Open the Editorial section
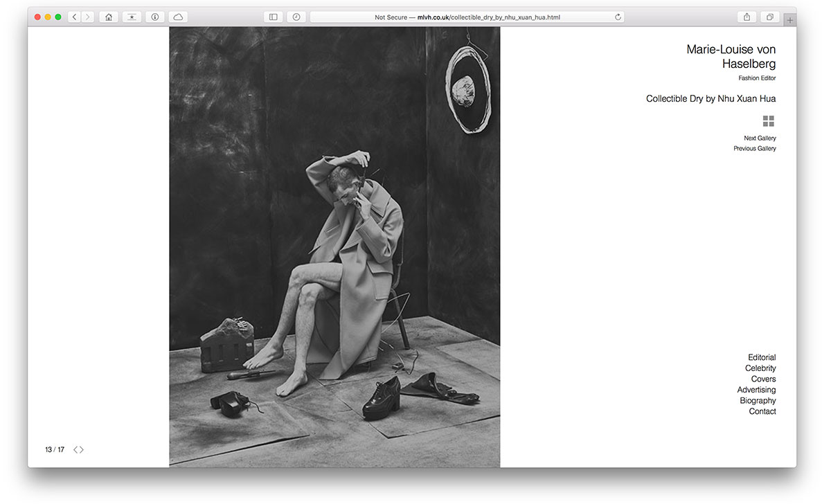Image resolution: width=831 pixels, height=504 pixels. (762, 357)
